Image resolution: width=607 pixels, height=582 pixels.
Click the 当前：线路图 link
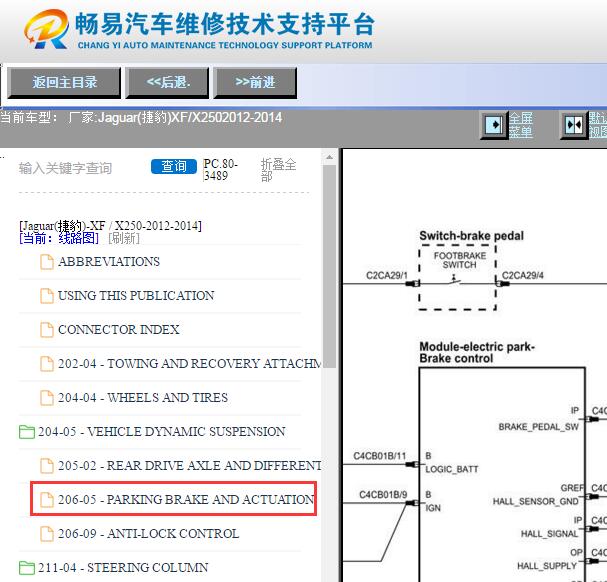(x=59, y=238)
